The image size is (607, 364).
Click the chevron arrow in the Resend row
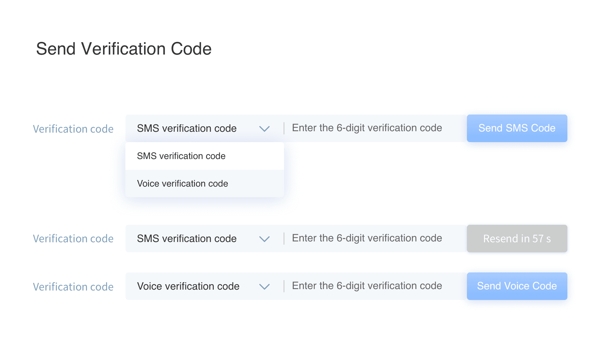tap(264, 239)
